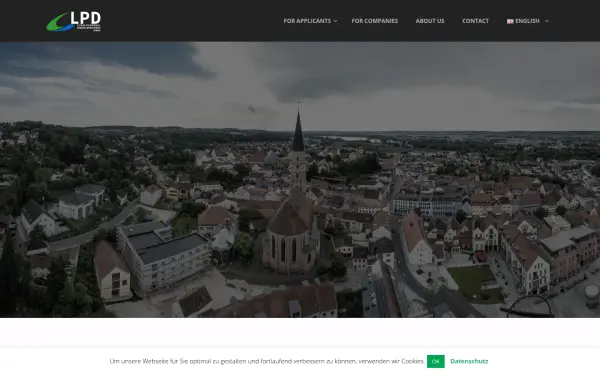Expand the For Applicants dropdown chevron

(336, 21)
